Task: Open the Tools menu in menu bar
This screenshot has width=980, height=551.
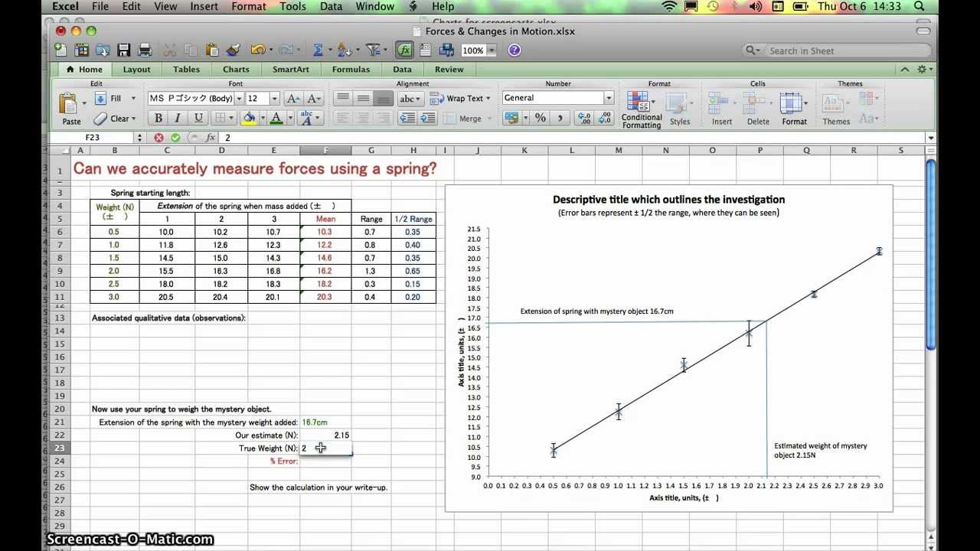Action: pos(293,7)
